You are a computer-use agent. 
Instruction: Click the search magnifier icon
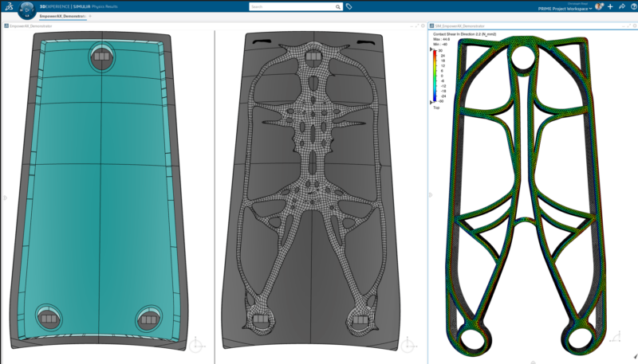[x=338, y=6]
